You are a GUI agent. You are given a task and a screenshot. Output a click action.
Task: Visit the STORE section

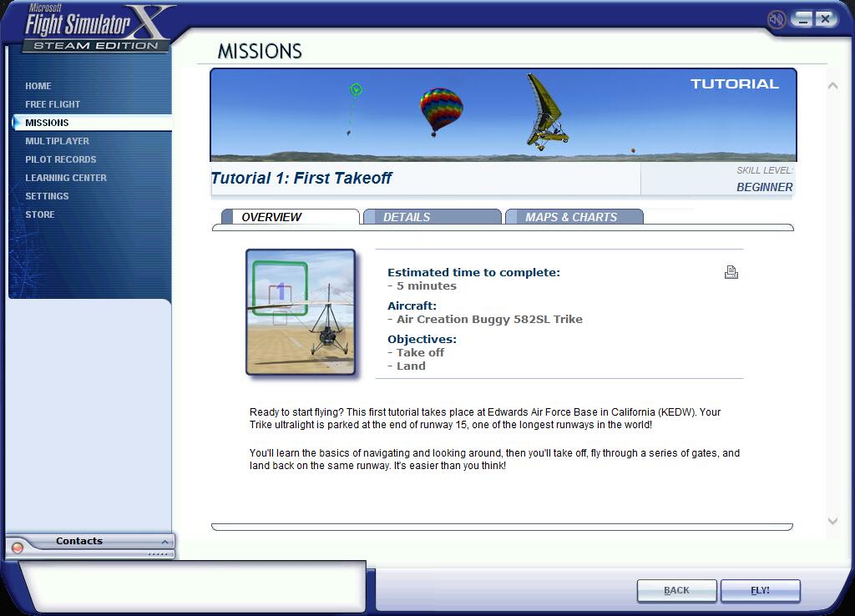40,215
